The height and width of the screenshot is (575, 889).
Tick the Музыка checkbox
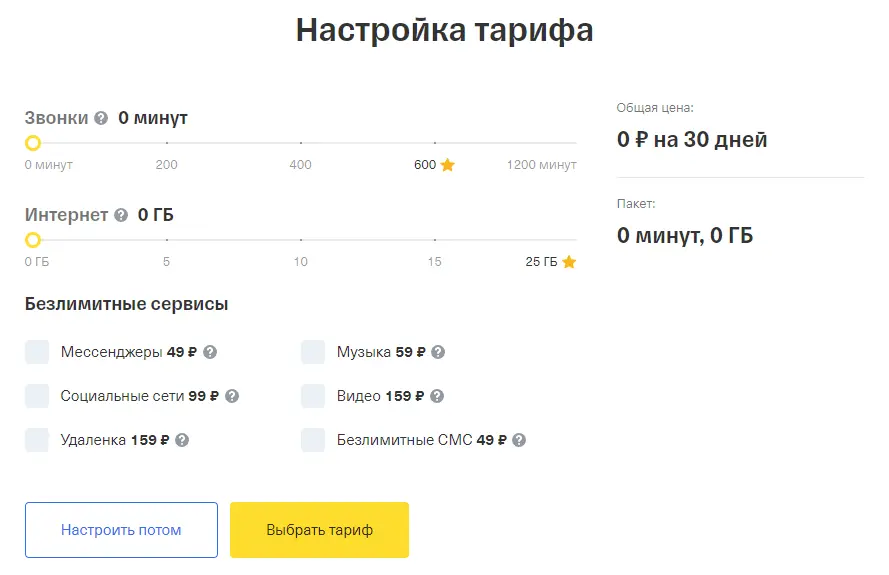(x=313, y=352)
